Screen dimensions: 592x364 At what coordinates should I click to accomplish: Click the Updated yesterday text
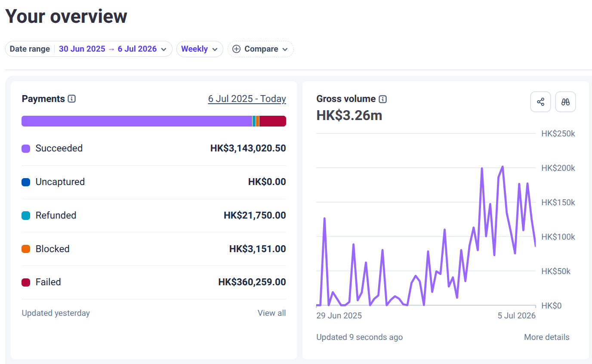[56, 313]
